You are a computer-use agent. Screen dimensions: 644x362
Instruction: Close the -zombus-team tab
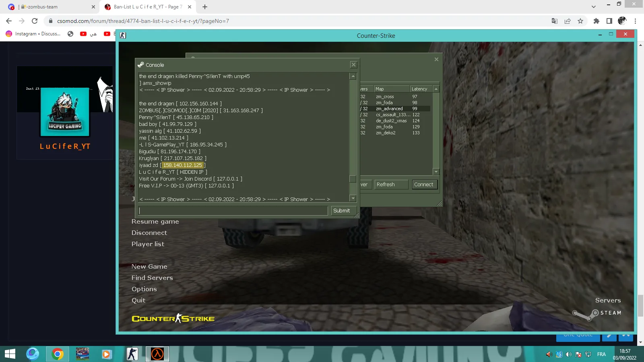[x=93, y=7]
